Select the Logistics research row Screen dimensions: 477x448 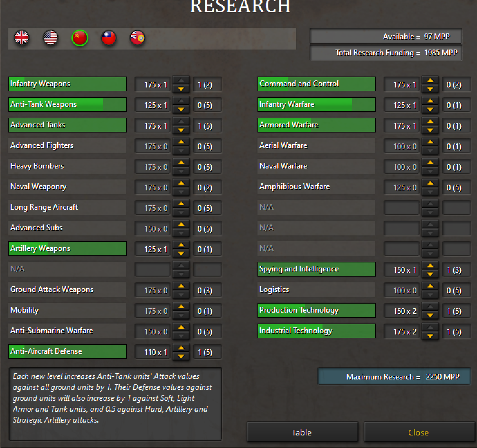pyautogui.click(x=317, y=290)
